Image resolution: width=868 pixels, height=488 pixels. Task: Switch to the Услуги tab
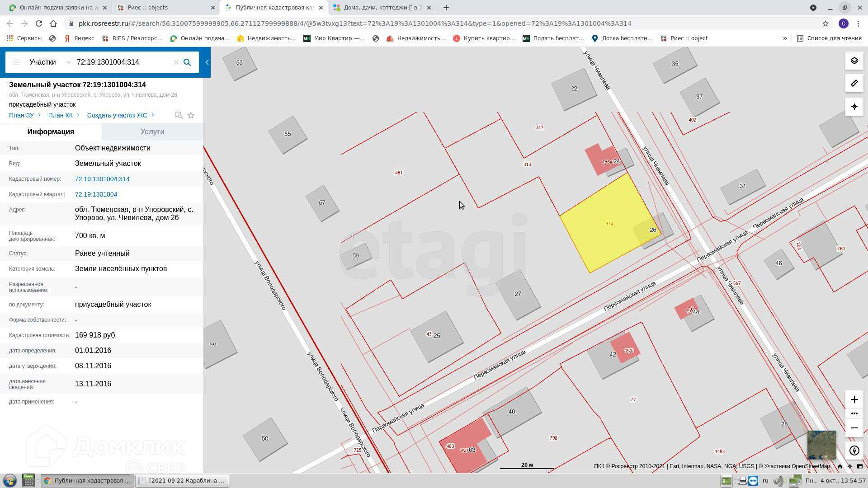coord(152,132)
